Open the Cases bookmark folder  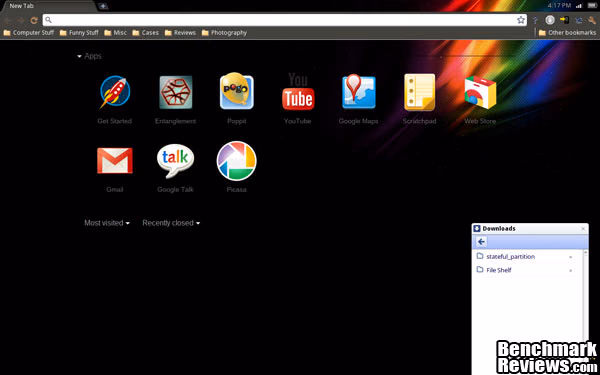point(145,33)
